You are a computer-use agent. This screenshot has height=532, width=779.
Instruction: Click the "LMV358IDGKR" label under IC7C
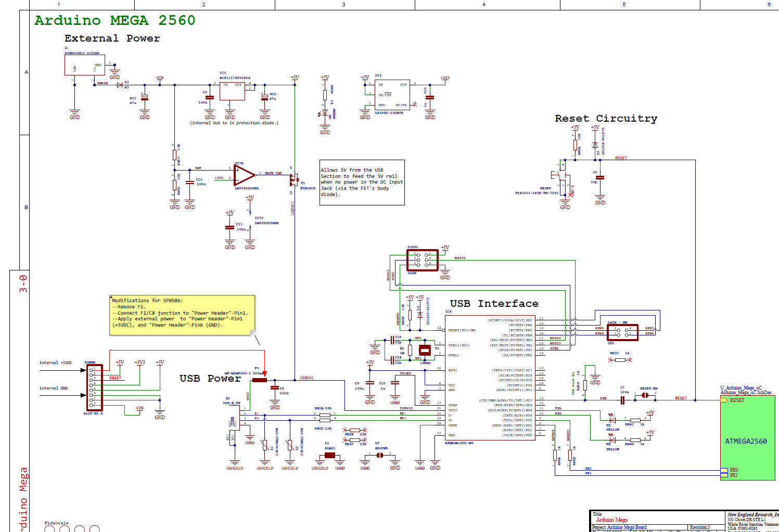coord(266,223)
